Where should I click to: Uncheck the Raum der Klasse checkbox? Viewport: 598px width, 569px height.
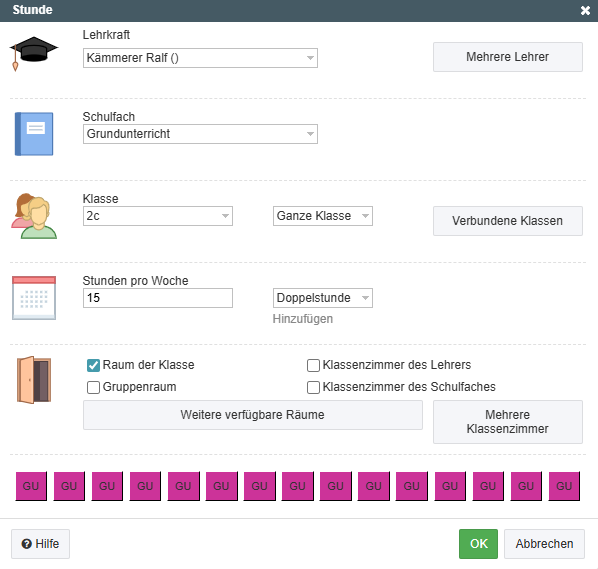coord(93,365)
